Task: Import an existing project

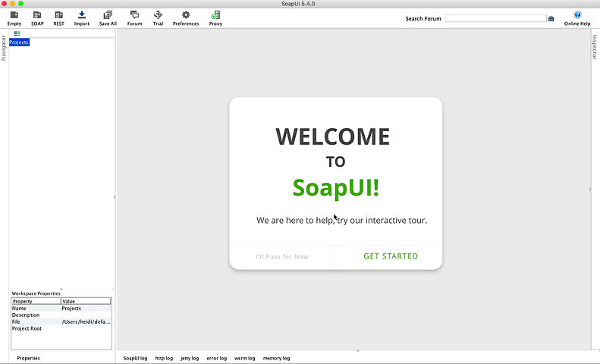Action: coord(81,18)
